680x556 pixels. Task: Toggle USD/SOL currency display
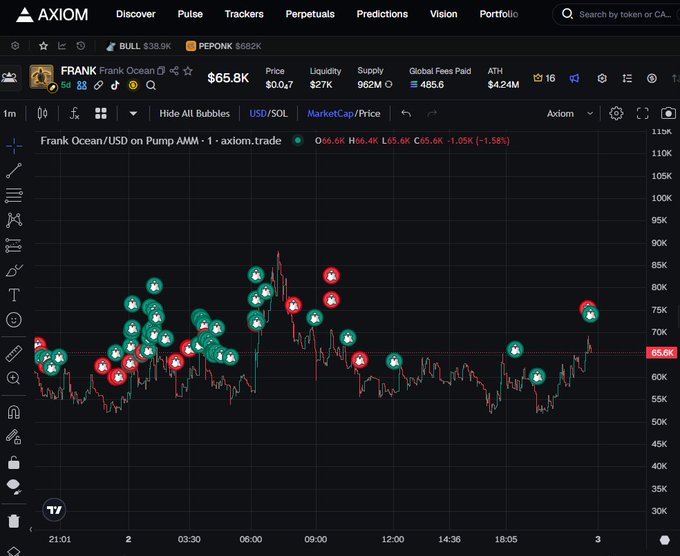(268, 114)
